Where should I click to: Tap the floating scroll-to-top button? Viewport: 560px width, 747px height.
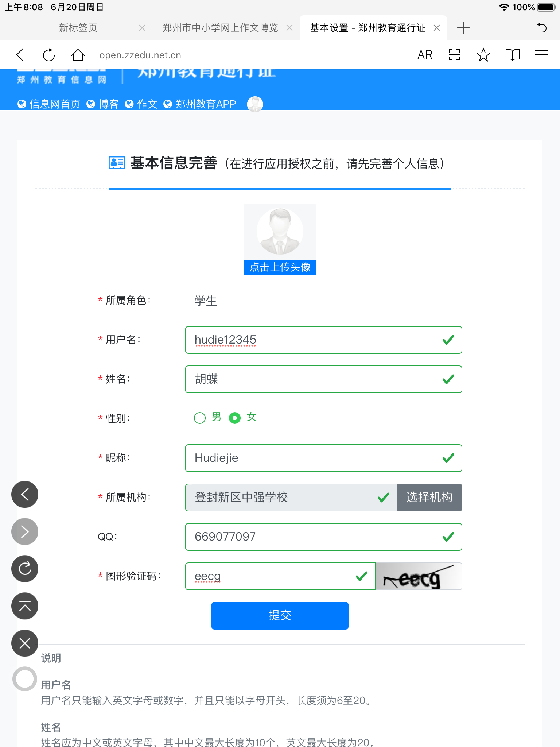[25, 606]
